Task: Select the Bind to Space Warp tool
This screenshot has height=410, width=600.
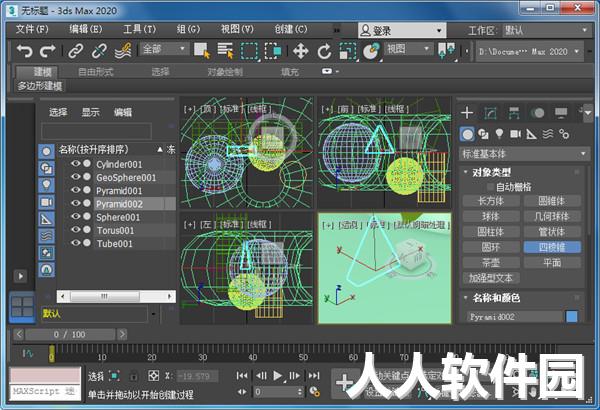Action: [x=123, y=51]
